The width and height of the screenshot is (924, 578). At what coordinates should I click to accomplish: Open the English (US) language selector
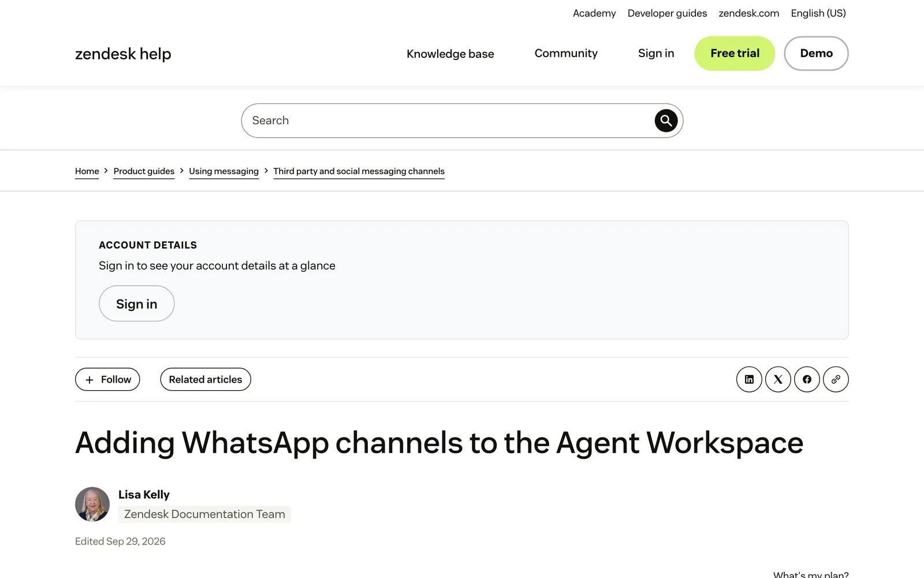tap(818, 13)
